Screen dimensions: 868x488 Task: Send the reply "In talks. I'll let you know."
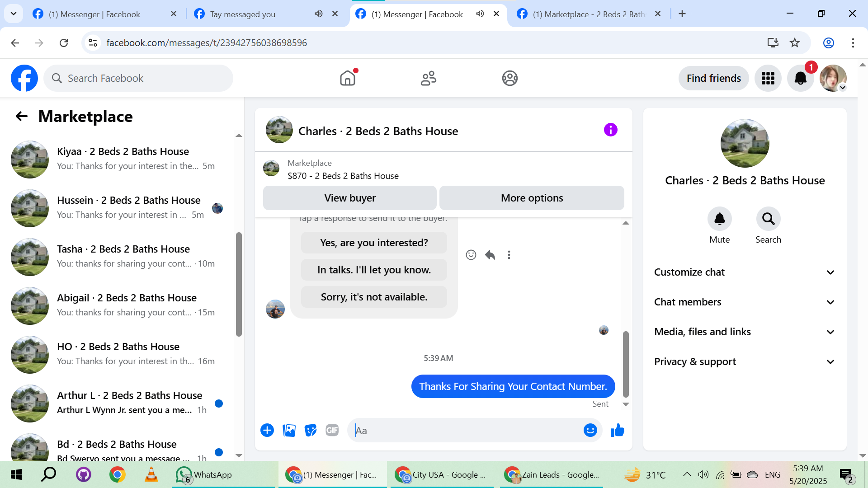pos(374,270)
